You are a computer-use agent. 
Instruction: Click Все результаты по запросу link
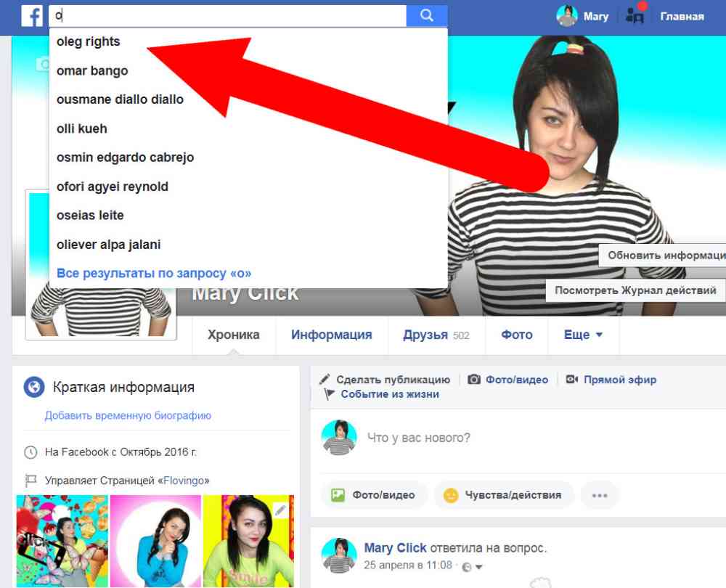tap(154, 273)
